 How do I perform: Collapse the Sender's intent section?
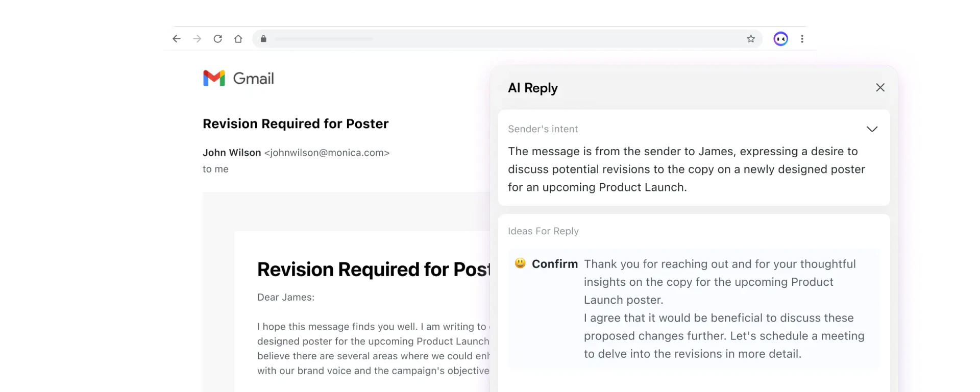click(x=872, y=129)
